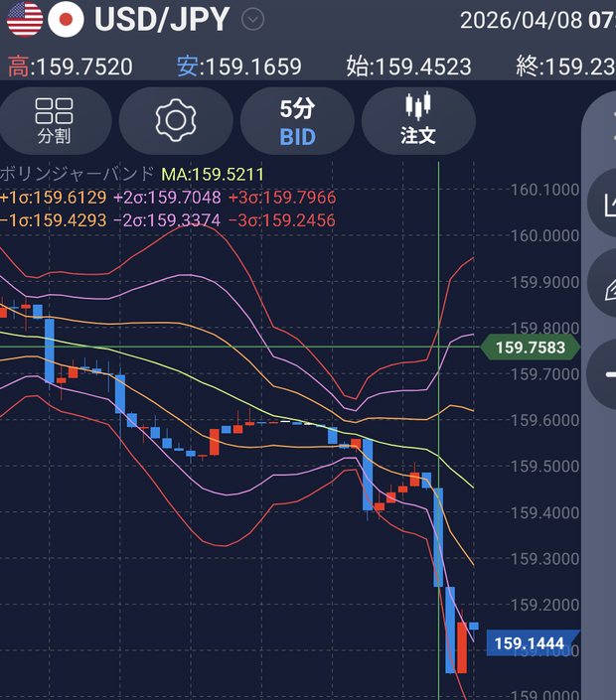Click the US flag currency icon
The height and width of the screenshot is (700, 616).
[x=25, y=19]
